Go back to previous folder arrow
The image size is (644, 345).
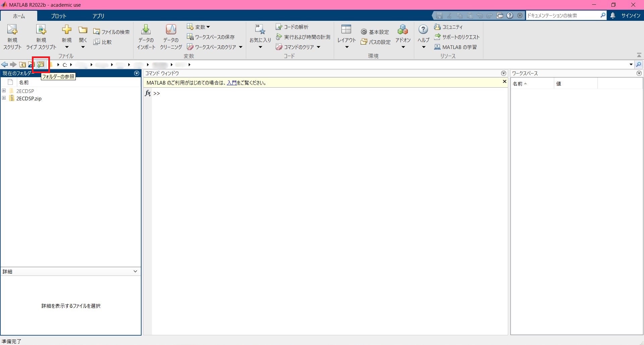point(4,64)
